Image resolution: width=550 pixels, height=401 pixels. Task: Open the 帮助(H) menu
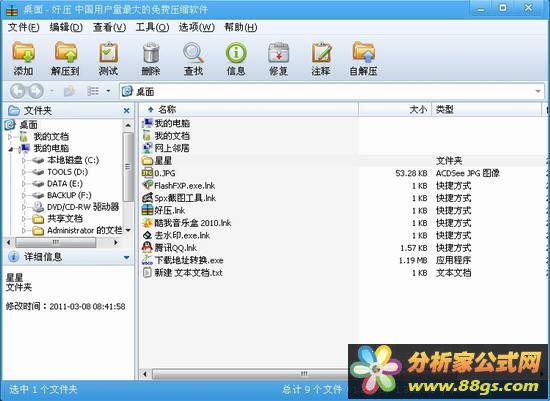coord(240,27)
